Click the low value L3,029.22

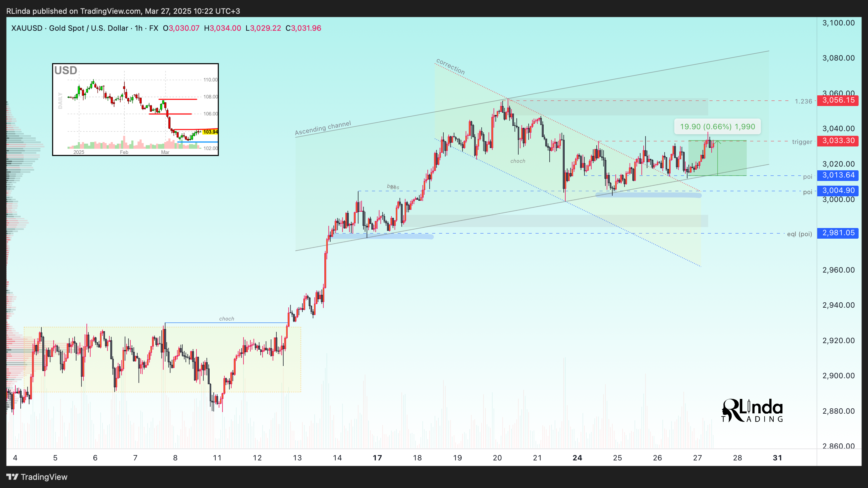[x=263, y=28]
